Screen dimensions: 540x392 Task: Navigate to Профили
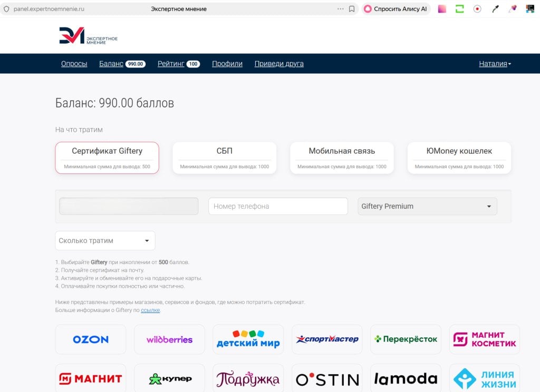(227, 64)
